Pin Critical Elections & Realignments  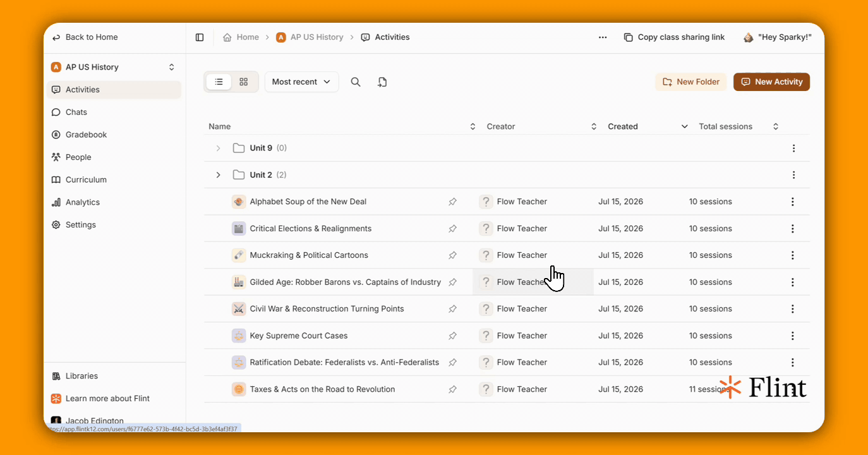point(452,229)
